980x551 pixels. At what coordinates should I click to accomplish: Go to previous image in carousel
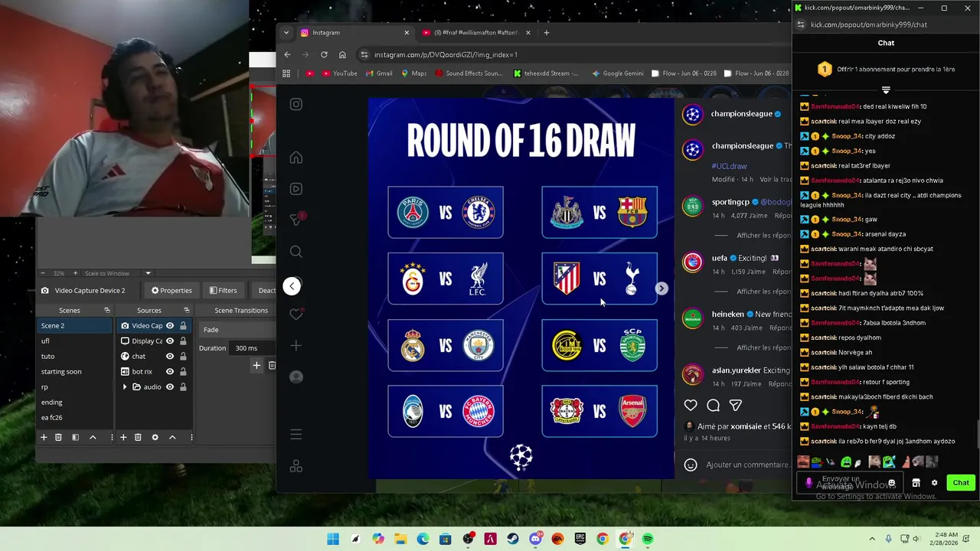click(x=292, y=286)
